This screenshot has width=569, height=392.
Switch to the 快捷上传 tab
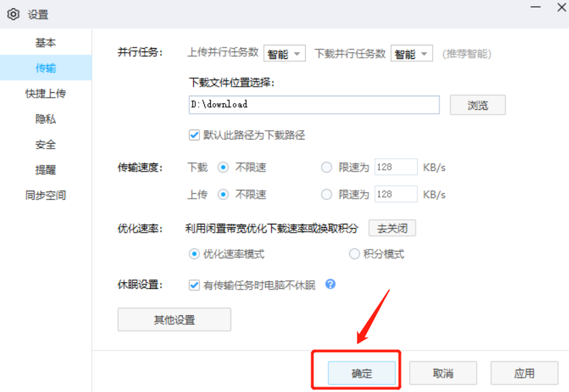point(45,94)
